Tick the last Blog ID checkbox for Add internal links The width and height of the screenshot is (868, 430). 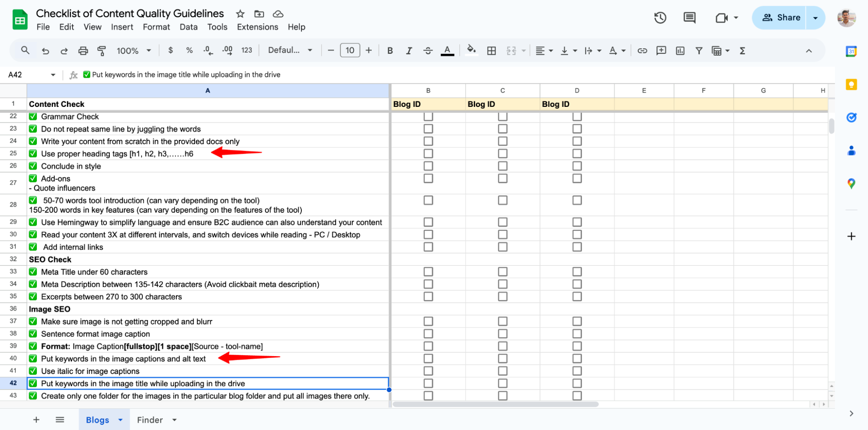click(x=577, y=247)
